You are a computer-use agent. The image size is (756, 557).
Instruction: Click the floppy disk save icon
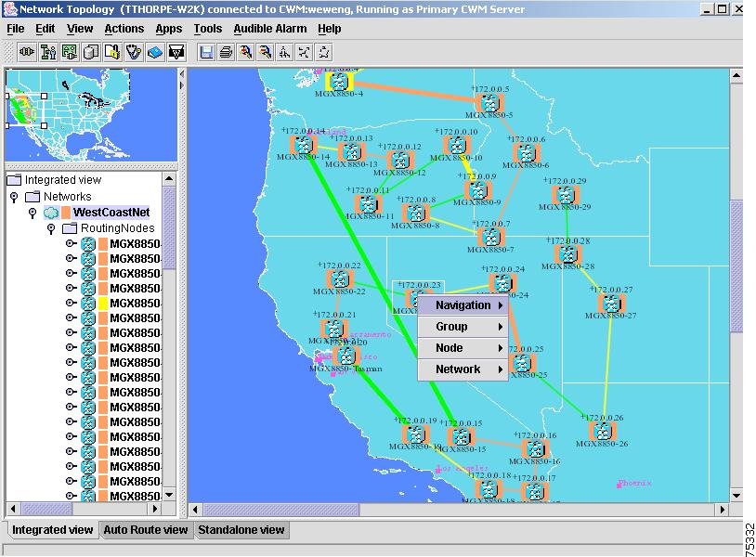(206, 52)
